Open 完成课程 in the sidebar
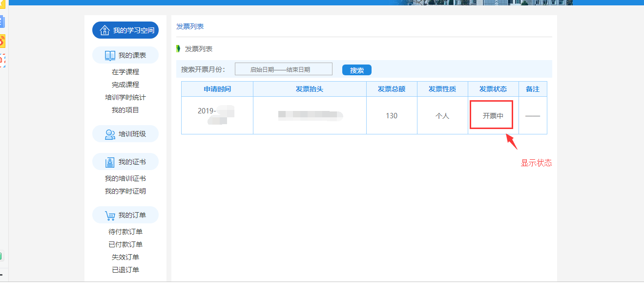 [125, 85]
